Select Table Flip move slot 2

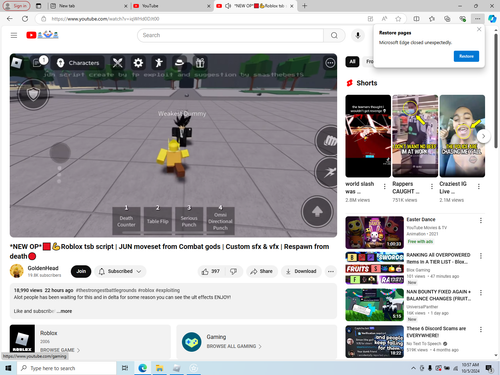[x=158, y=221]
